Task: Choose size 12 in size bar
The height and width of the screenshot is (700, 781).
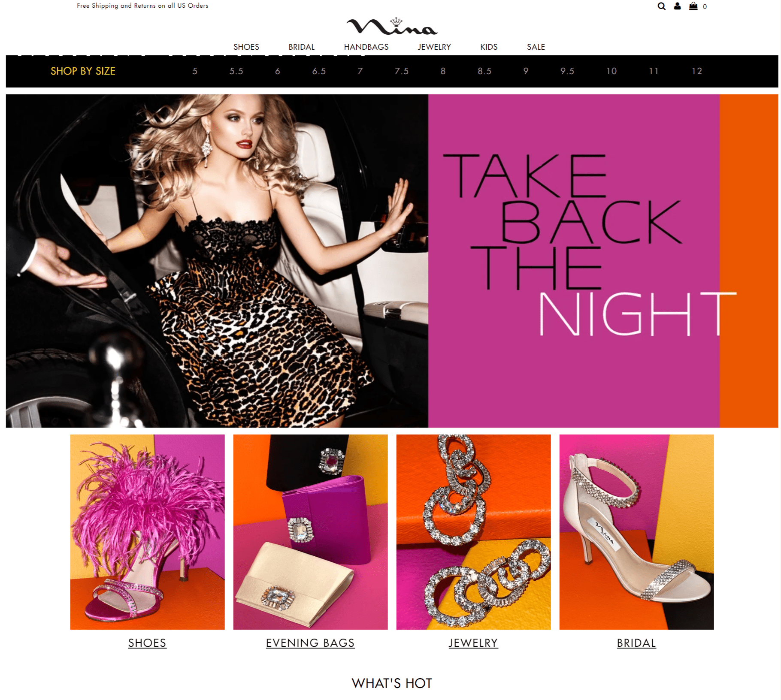Action: pos(697,71)
